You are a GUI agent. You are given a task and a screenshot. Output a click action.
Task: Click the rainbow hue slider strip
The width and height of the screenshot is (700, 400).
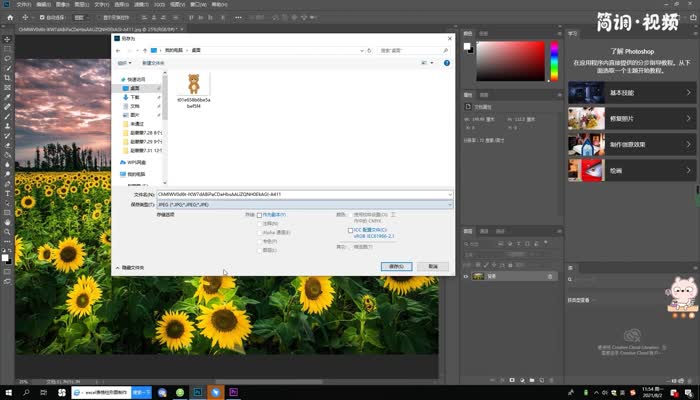click(x=554, y=62)
